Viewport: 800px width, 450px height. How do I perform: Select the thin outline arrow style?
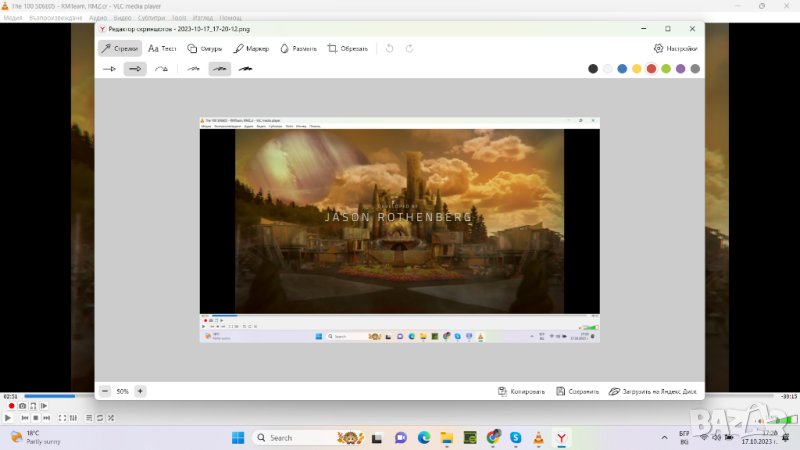tap(110, 69)
